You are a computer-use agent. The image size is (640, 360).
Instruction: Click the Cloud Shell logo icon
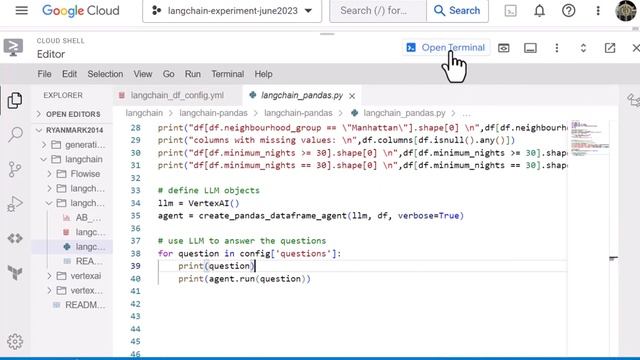[x=13, y=48]
